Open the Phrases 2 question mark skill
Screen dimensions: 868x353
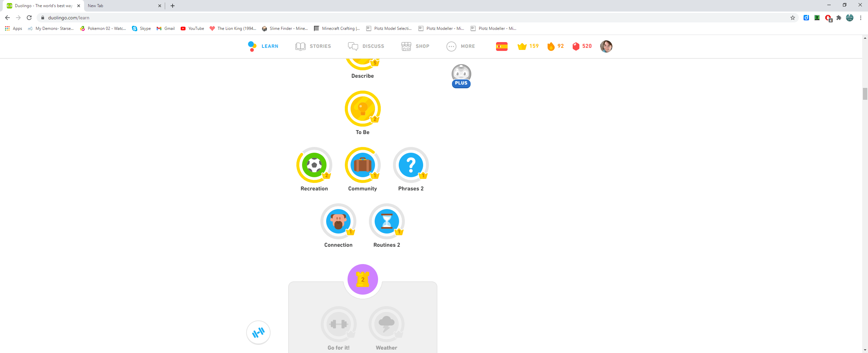pos(411,165)
